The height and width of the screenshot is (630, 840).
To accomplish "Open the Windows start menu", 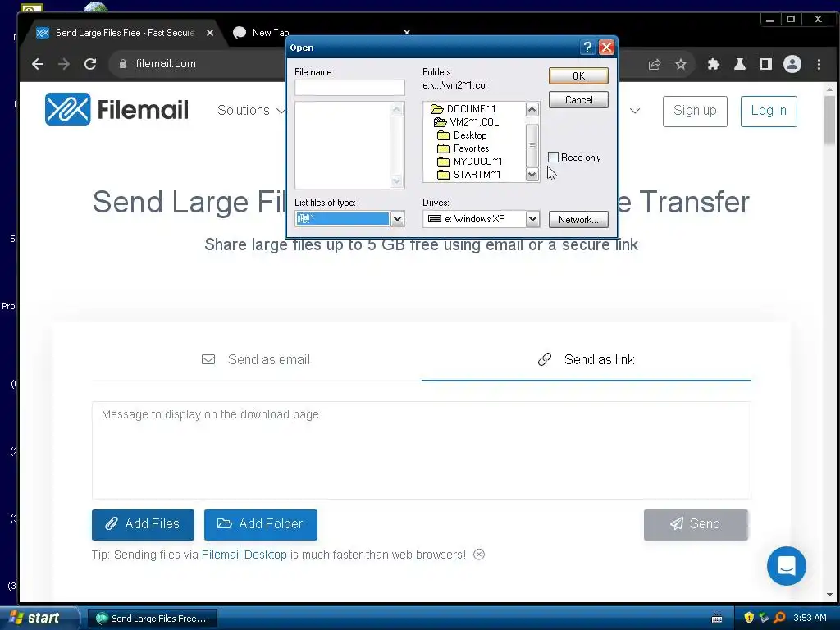I will (38, 619).
